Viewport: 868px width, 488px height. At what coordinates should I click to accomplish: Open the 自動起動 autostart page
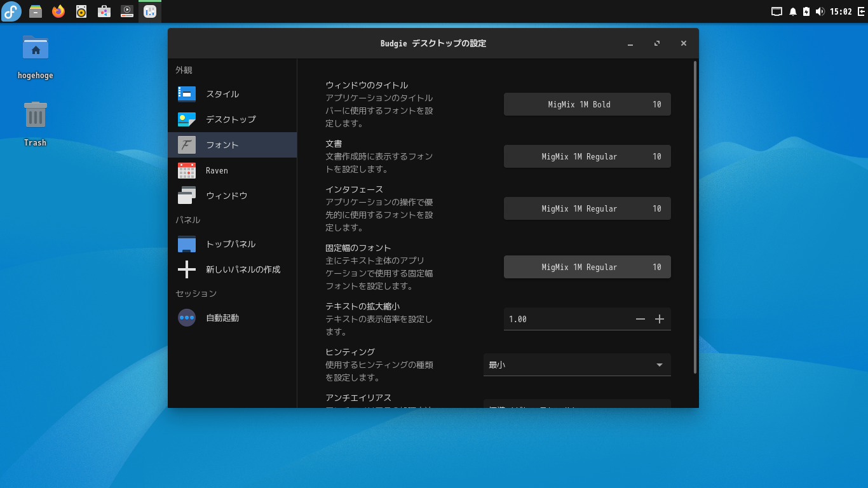[x=233, y=318]
